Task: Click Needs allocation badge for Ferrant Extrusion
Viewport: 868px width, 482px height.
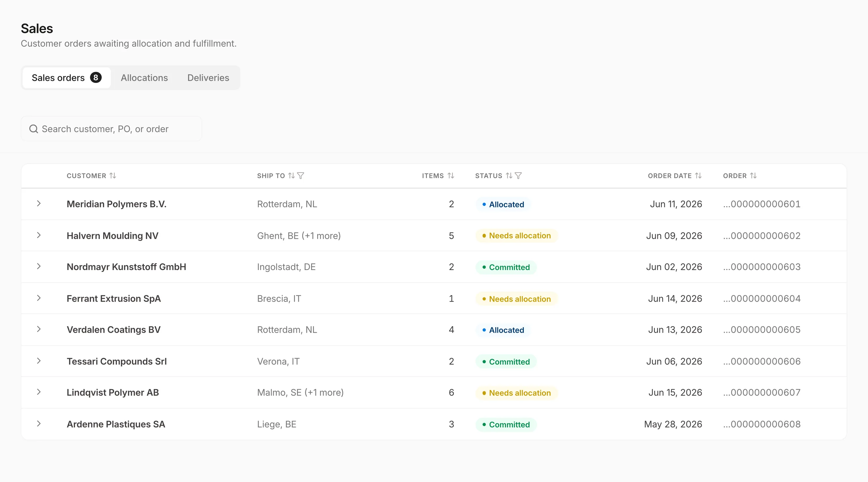Action: (517, 299)
